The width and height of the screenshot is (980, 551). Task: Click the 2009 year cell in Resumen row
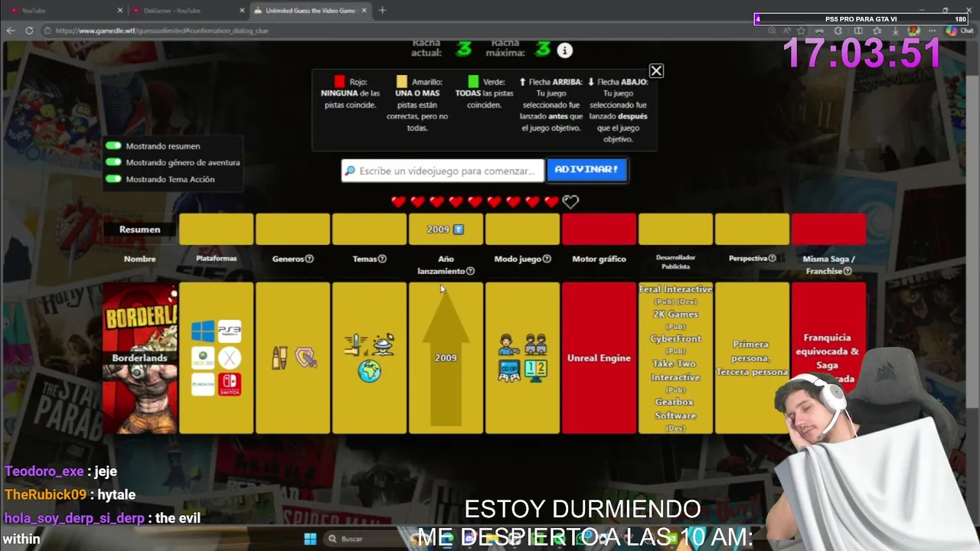[x=446, y=230]
